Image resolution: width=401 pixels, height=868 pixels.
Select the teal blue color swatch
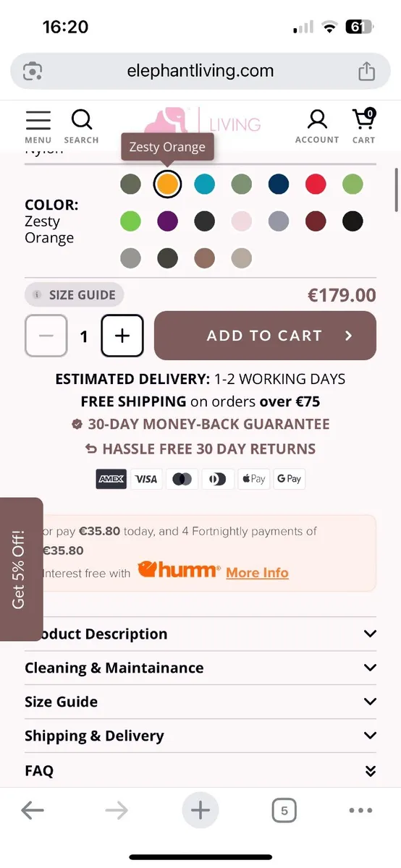pyautogui.click(x=204, y=184)
